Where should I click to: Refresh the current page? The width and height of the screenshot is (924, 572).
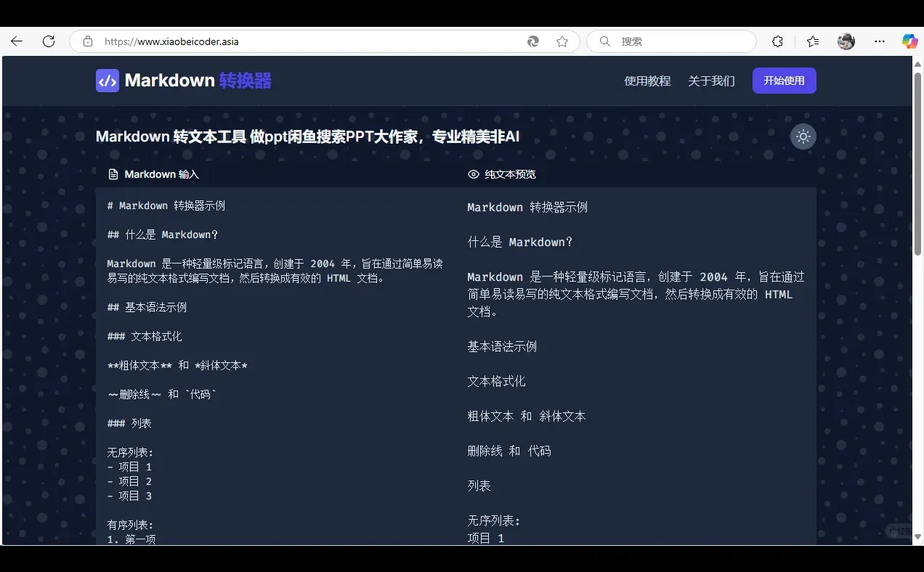coord(49,41)
